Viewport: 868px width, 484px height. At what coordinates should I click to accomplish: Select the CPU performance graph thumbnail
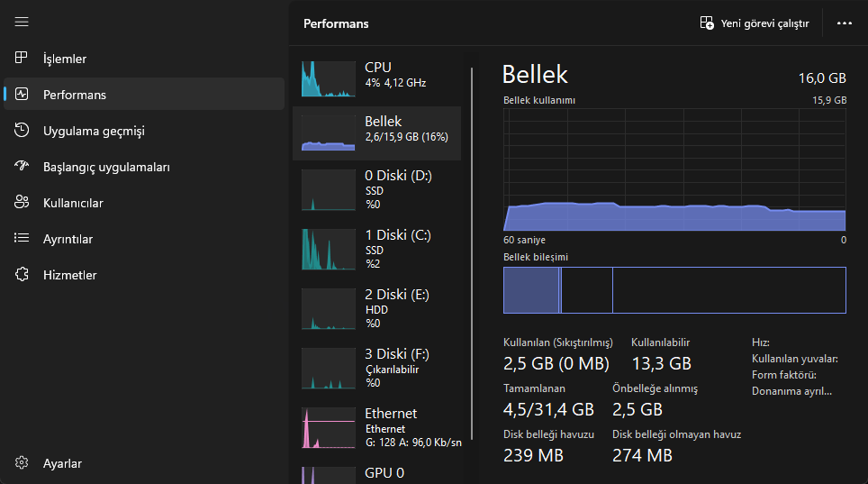327,79
